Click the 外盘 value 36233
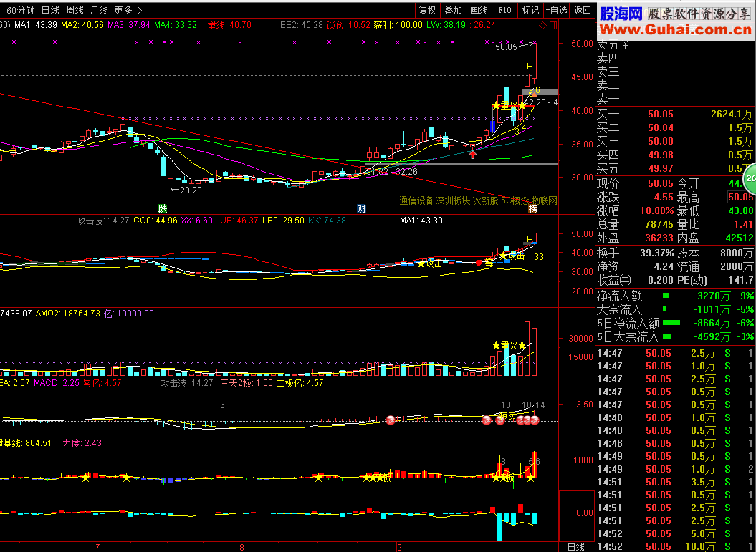Viewport: 756px width, 552px height. (659, 238)
